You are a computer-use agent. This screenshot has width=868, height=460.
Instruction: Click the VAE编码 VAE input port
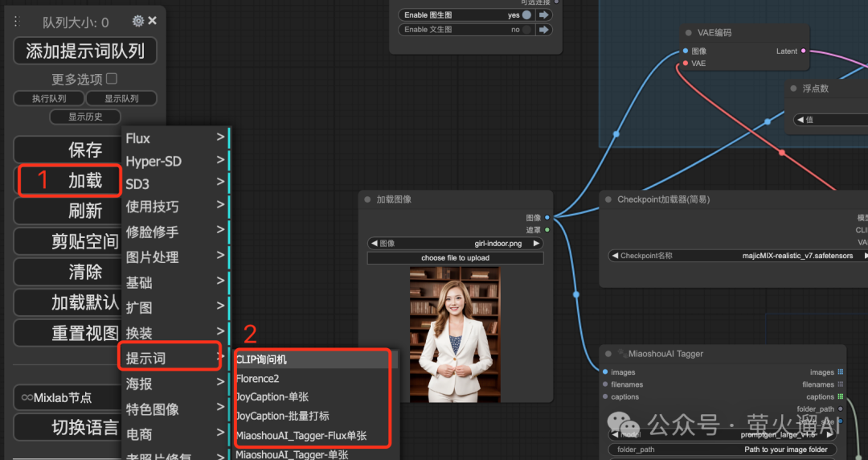pos(686,64)
